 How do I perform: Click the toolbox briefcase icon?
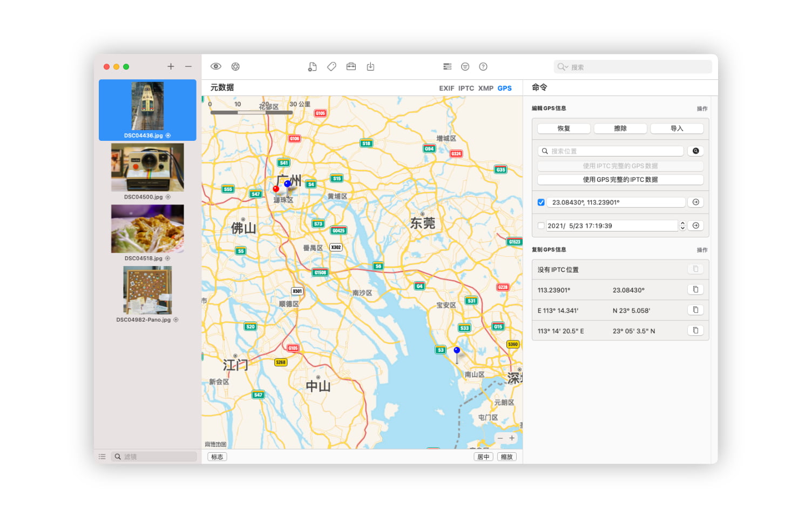click(351, 66)
